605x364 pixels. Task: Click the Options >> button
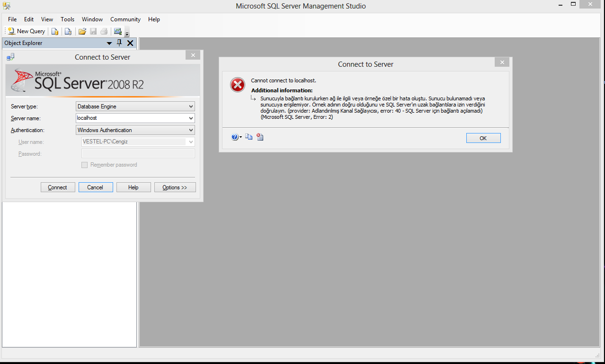point(175,187)
